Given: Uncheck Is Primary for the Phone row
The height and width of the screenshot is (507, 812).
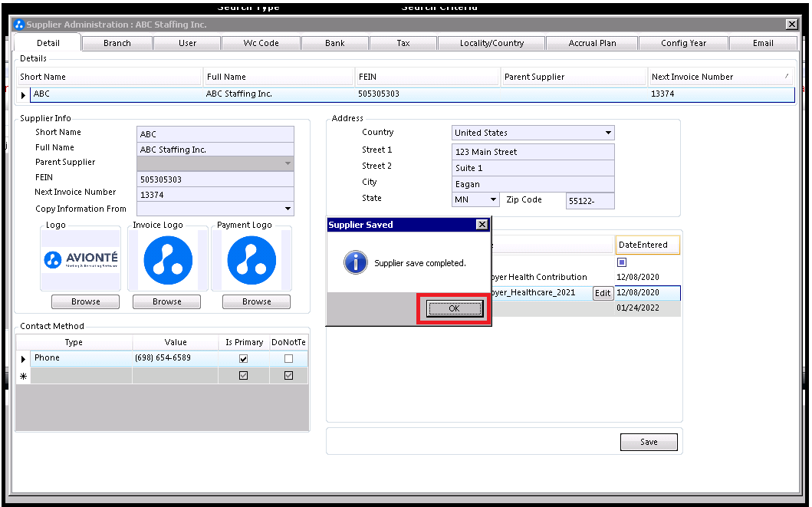Looking at the screenshot, I should click(243, 358).
